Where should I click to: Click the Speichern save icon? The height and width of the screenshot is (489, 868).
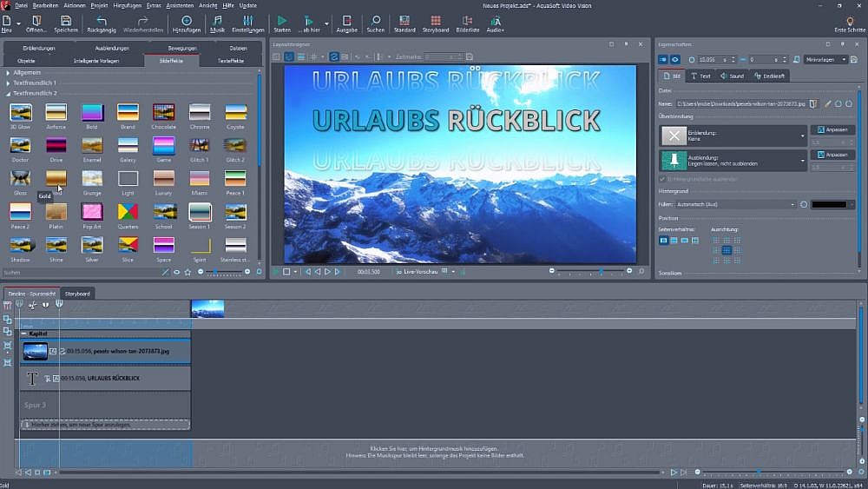tap(66, 21)
